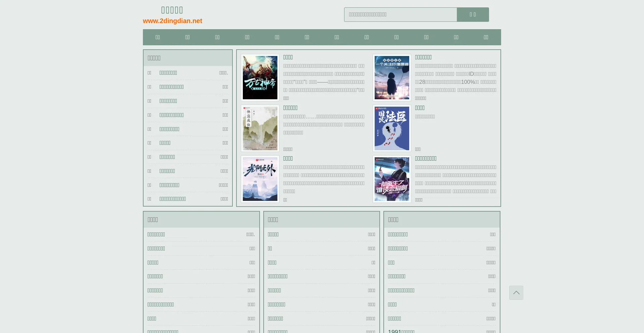Open the 万古神帝 book cover
The height and width of the screenshot is (333, 644).
(260, 78)
